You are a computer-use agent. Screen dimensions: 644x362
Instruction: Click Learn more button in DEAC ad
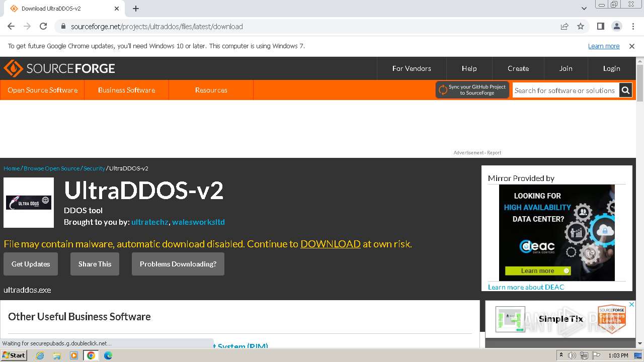click(538, 270)
